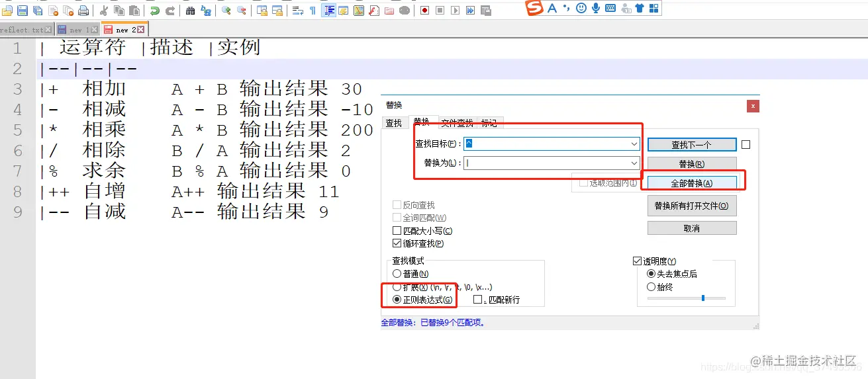Viewport: 868px width, 379px height.
Task: Click Run Macro Multiple Times icon
Action: pyautogui.click(x=470, y=11)
